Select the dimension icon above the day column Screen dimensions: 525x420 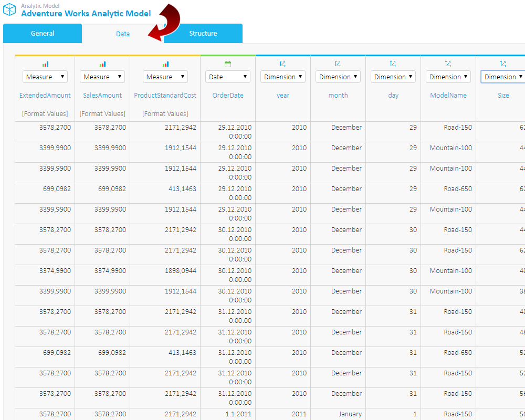click(x=393, y=63)
